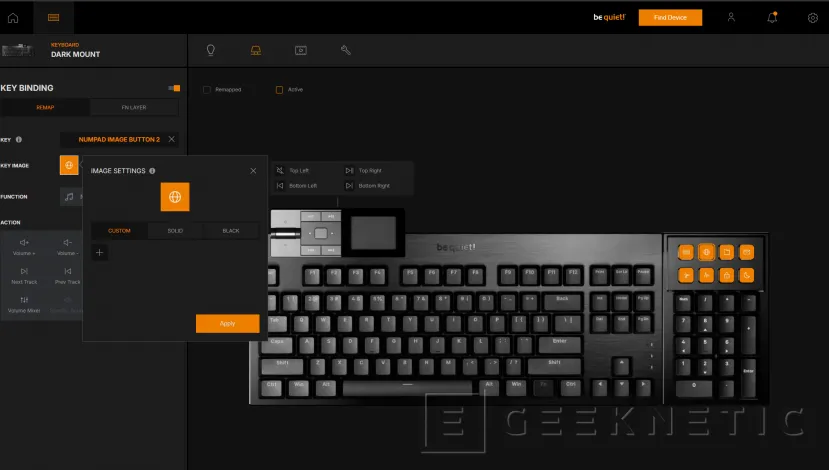Switch to the FN LAYER tab

point(134,108)
